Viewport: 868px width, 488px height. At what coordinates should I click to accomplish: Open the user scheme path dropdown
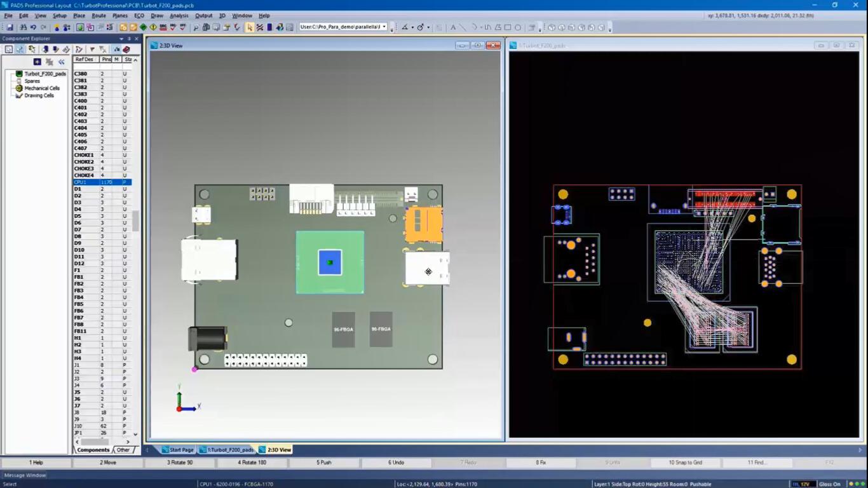tap(384, 27)
